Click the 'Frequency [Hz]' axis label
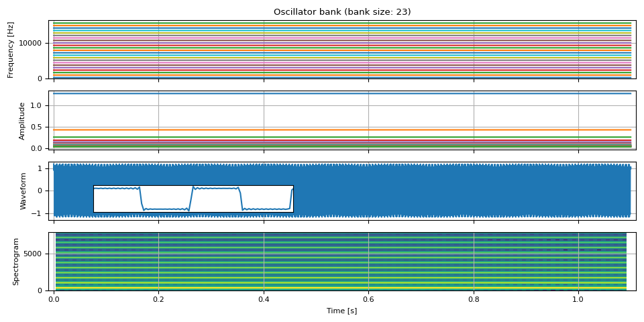The width and height of the screenshot is (644, 322). (x=11, y=50)
